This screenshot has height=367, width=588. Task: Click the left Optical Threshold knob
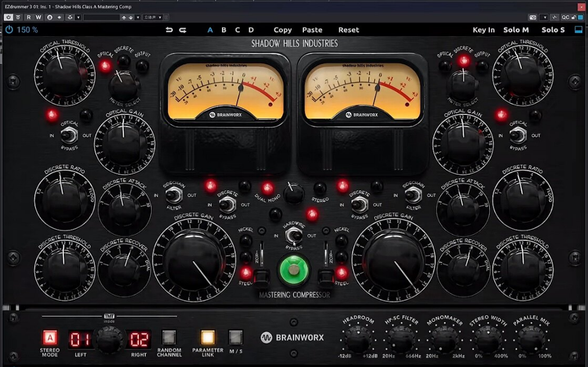tap(64, 74)
